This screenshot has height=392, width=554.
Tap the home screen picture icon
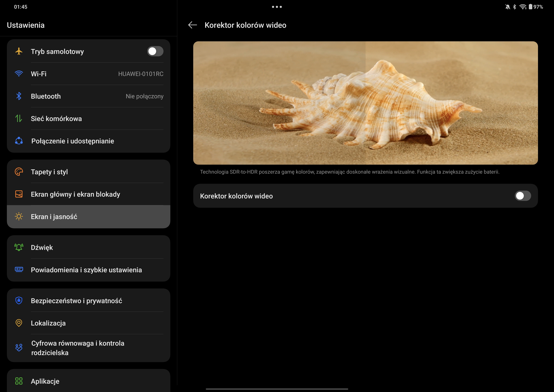(19, 194)
